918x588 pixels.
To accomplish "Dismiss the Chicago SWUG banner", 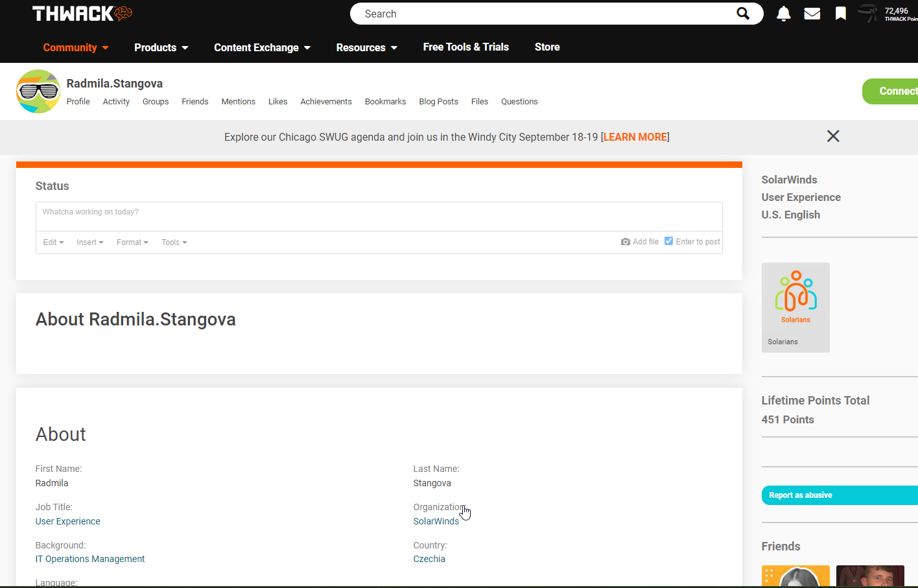I will (833, 136).
